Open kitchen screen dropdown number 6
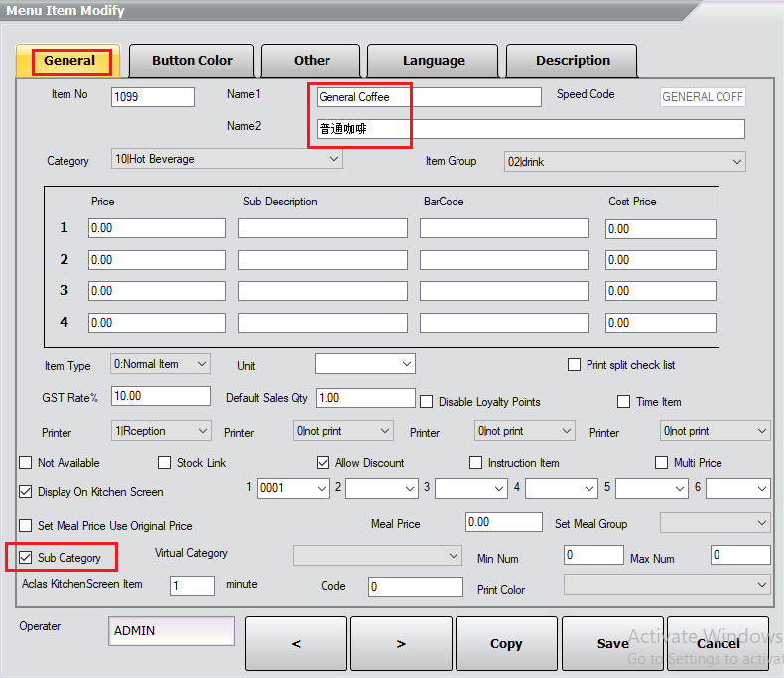Viewport: 784px width, 678px height. (x=738, y=488)
